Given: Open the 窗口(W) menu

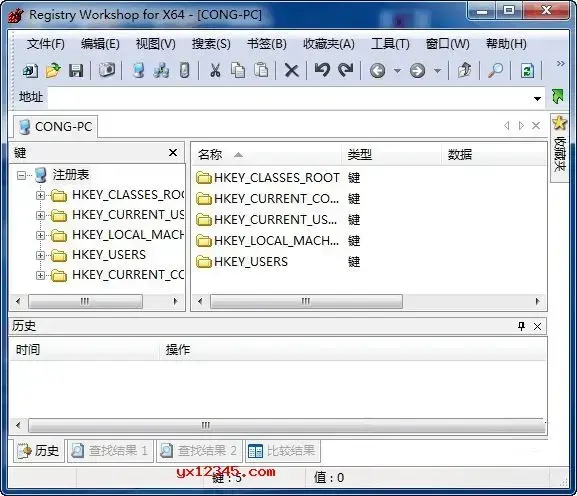Looking at the screenshot, I should (447, 44).
